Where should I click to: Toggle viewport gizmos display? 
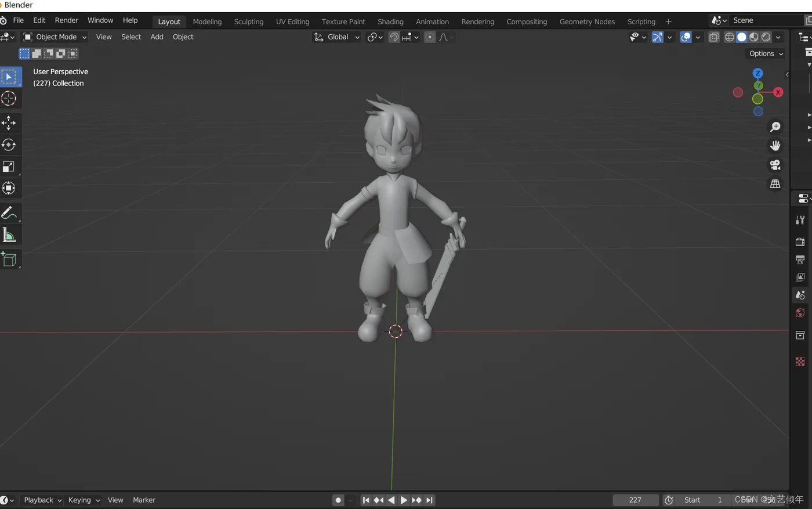tap(657, 37)
